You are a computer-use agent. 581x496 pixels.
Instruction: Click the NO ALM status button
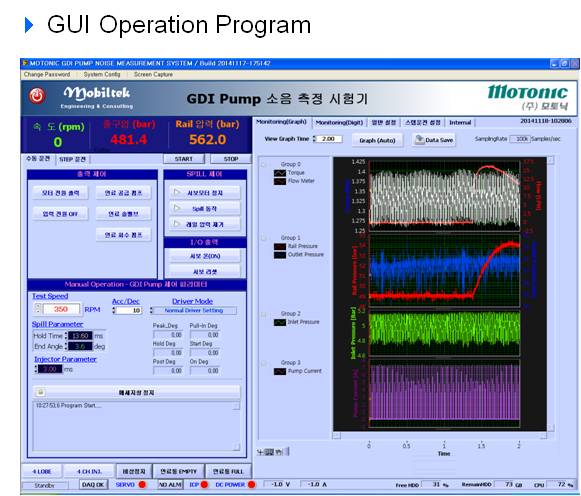click(170, 485)
